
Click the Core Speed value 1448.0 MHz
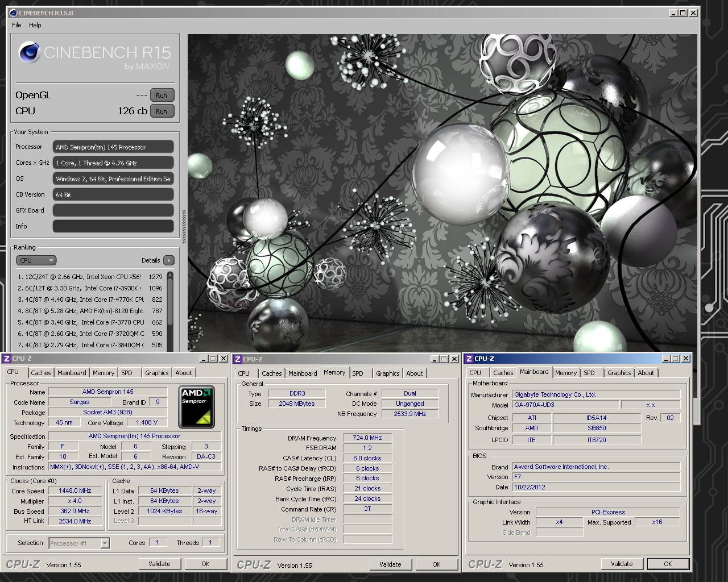pyautogui.click(x=75, y=490)
